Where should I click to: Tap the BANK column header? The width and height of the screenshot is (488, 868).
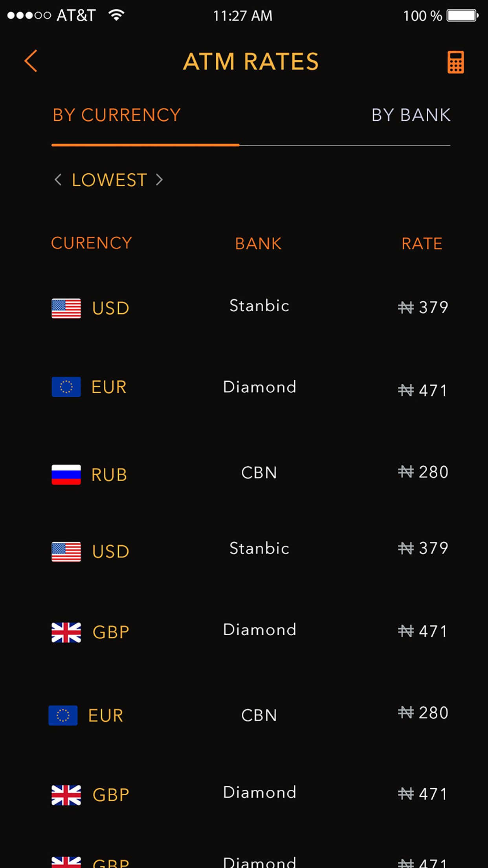(x=258, y=243)
